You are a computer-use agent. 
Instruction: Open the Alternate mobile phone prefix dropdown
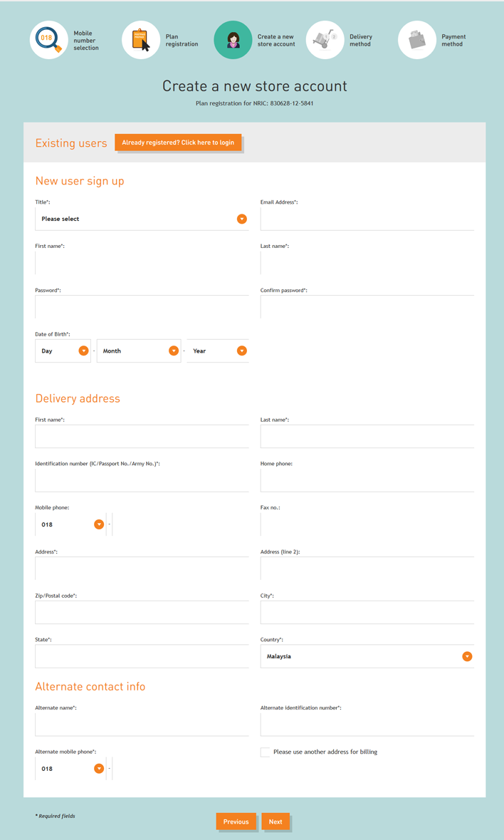70,769
